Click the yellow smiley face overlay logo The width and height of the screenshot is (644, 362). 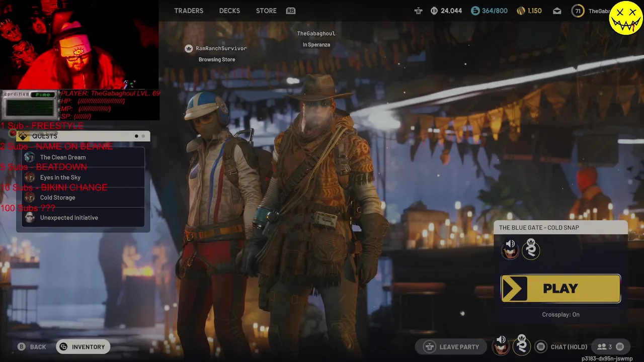coord(625,18)
